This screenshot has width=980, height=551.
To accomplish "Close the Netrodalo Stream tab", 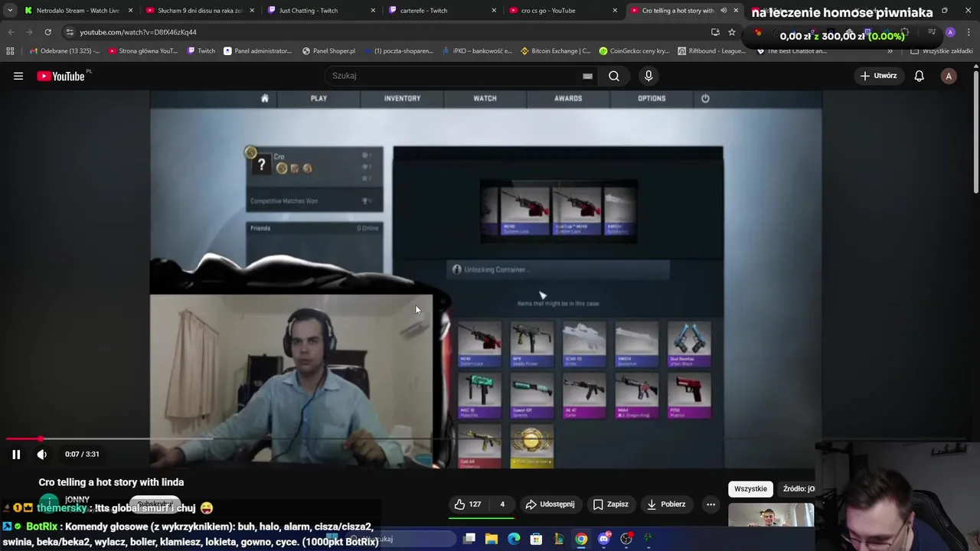I will tap(130, 10).
